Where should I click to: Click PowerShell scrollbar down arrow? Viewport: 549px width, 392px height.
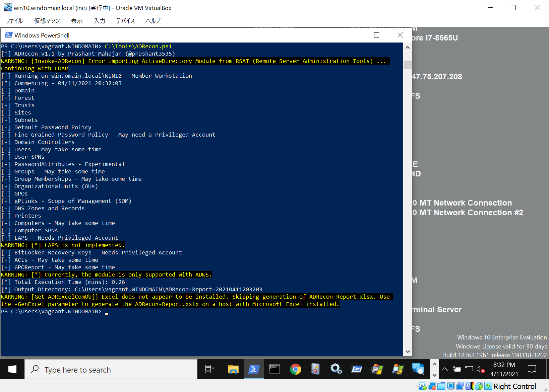tap(408, 351)
